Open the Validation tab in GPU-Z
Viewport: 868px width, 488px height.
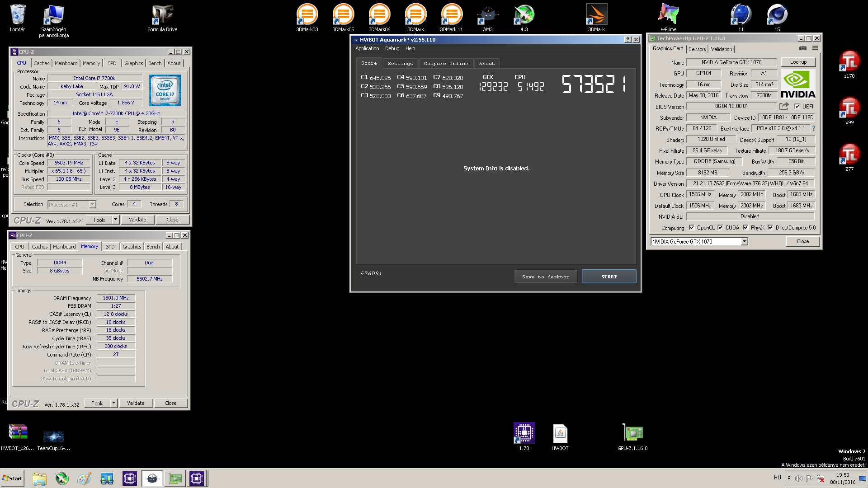point(721,49)
